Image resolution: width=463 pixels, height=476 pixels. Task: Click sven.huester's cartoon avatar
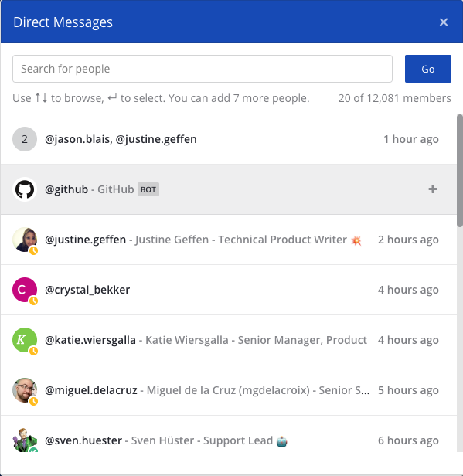[x=25, y=440]
